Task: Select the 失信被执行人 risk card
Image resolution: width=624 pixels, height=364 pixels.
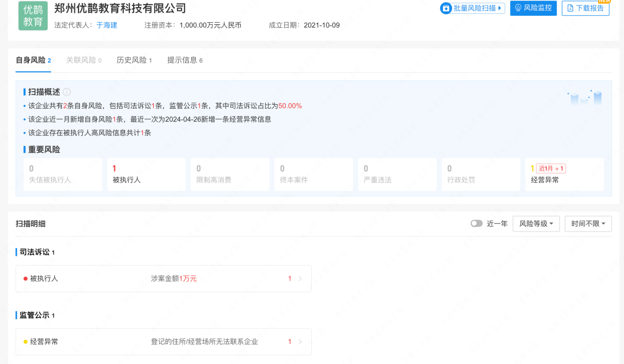Action: point(63,174)
